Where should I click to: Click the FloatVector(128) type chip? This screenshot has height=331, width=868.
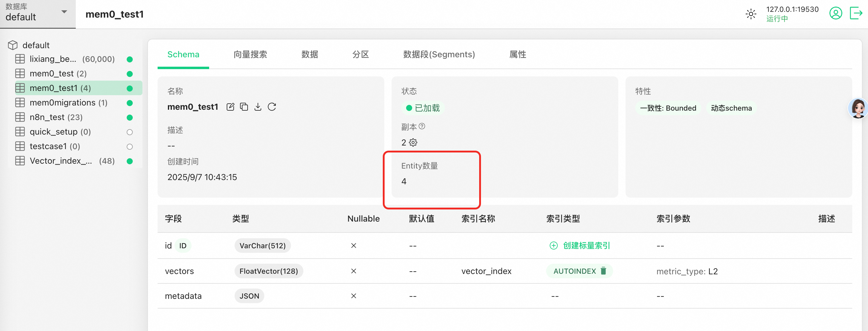269,271
